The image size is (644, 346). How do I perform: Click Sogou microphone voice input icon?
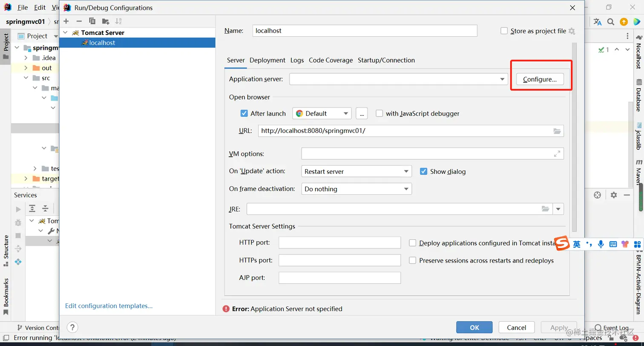(601, 244)
